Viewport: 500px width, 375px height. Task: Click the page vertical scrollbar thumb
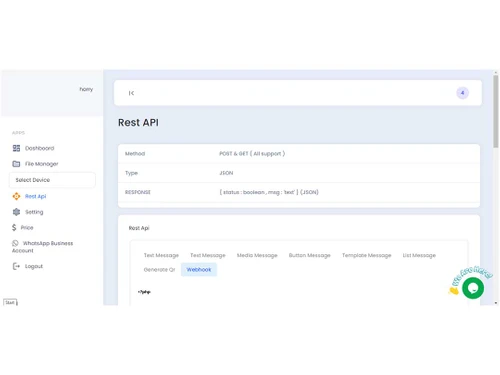click(496, 111)
